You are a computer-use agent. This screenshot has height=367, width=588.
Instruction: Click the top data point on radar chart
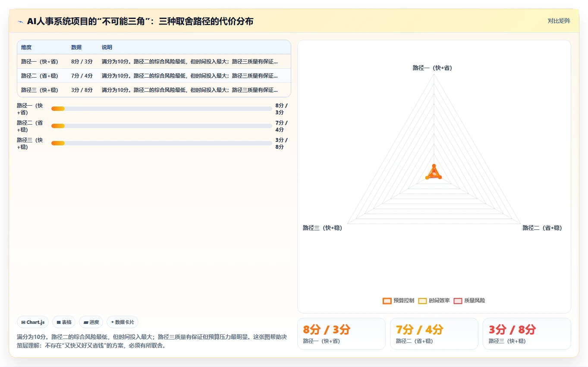point(434,166)
